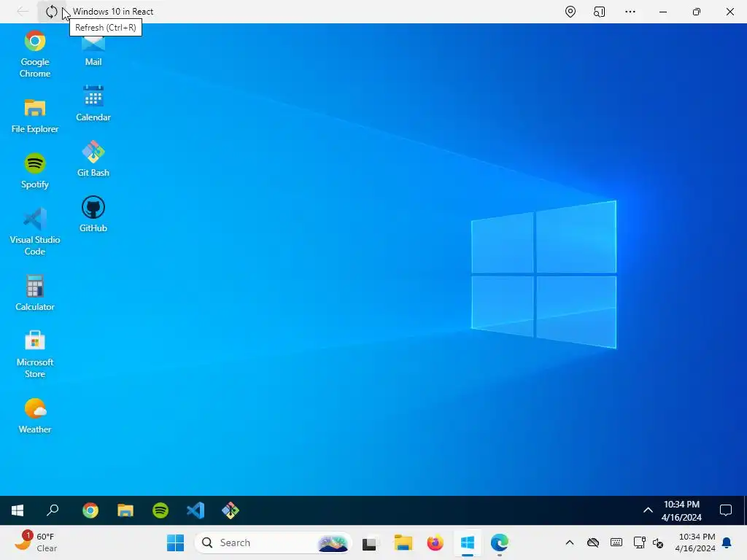Open the Weather desktop icon
747x560 pixels.
(35, 416)
